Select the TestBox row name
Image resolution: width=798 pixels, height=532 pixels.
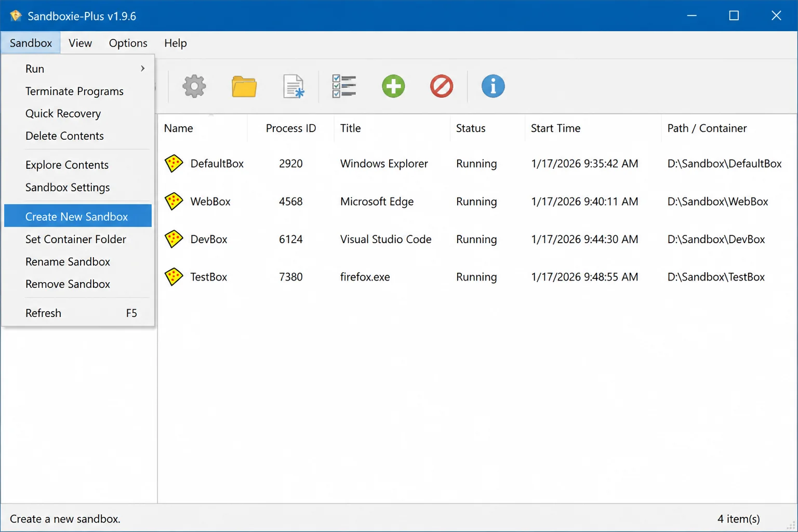point(208,277)
